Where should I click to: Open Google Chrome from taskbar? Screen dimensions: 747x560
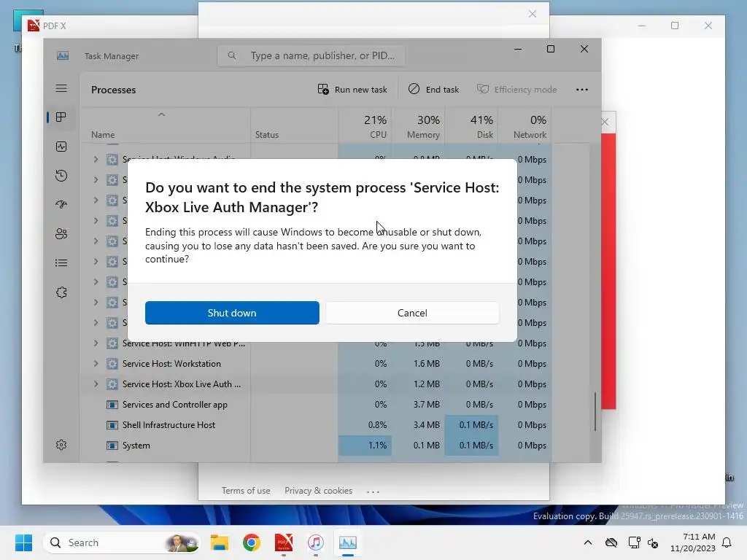(x=252, y=542)
